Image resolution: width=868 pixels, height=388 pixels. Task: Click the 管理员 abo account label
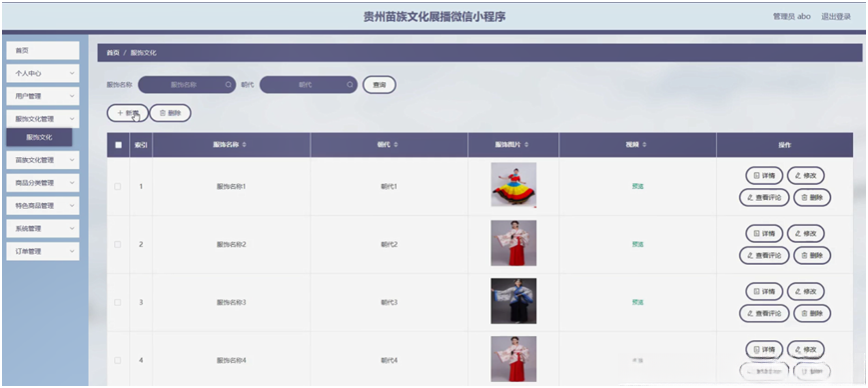(x=792, y=17)
